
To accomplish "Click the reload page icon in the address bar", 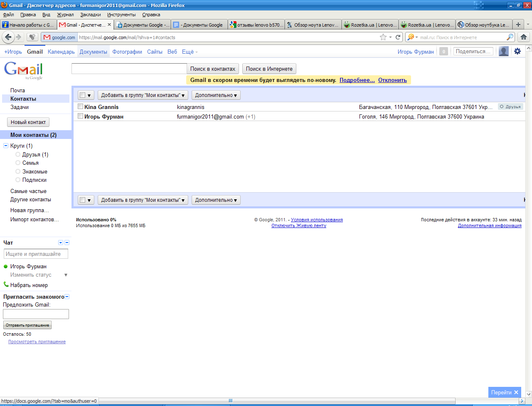I will click(398, 37).
